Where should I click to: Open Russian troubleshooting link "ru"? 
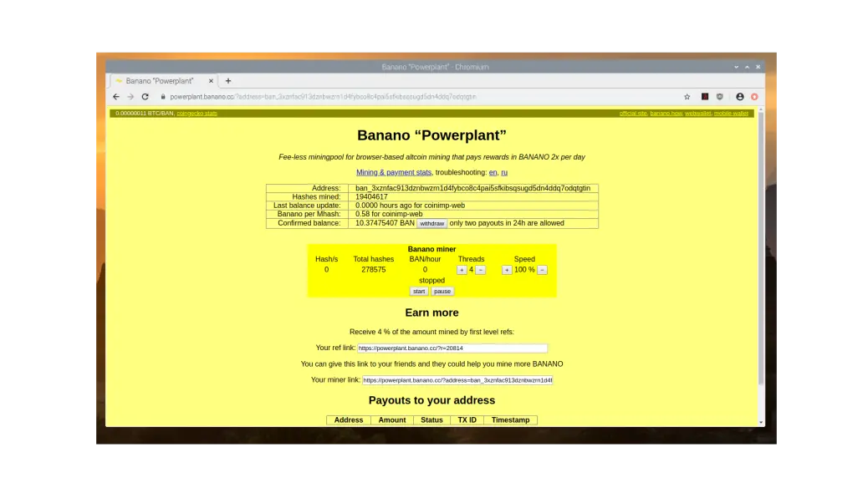[x=504, y=173]
